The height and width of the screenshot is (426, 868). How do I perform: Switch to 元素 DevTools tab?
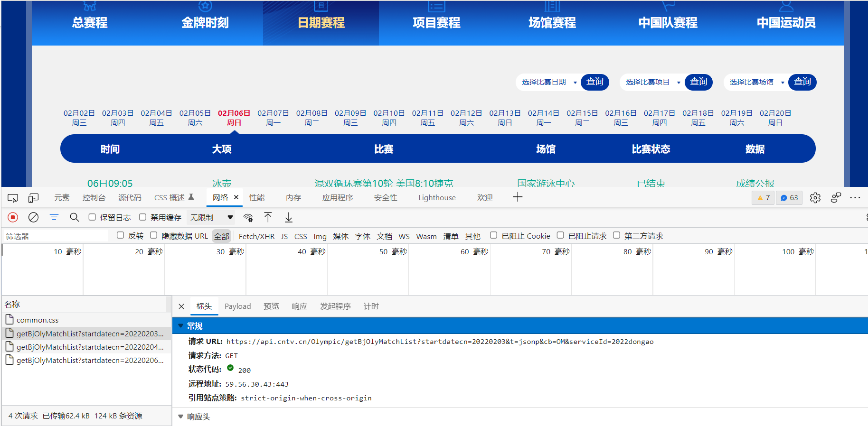click(x=62, y=198)
